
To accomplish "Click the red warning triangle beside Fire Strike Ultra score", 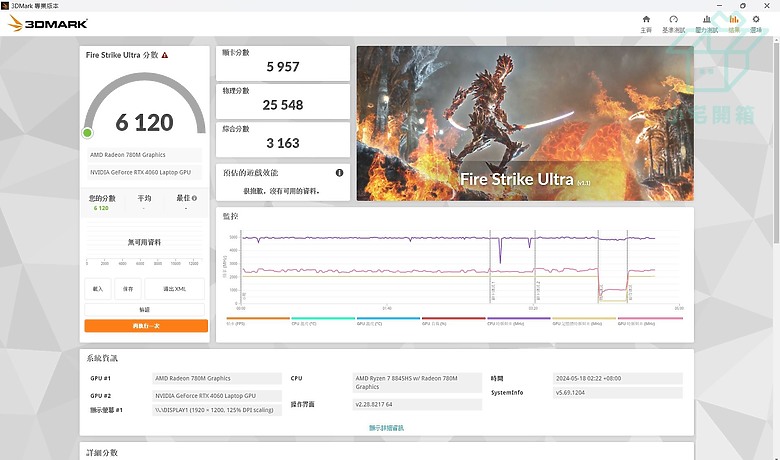I will pos(165,55).
